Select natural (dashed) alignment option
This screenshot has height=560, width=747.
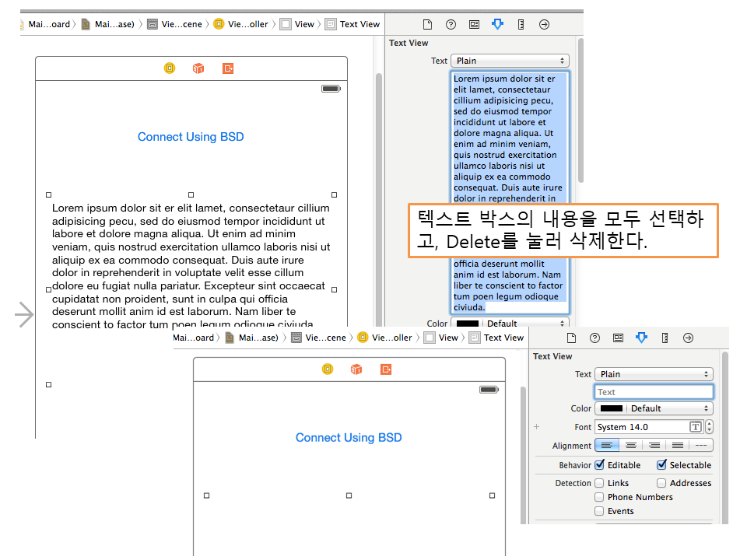[701, 446]
